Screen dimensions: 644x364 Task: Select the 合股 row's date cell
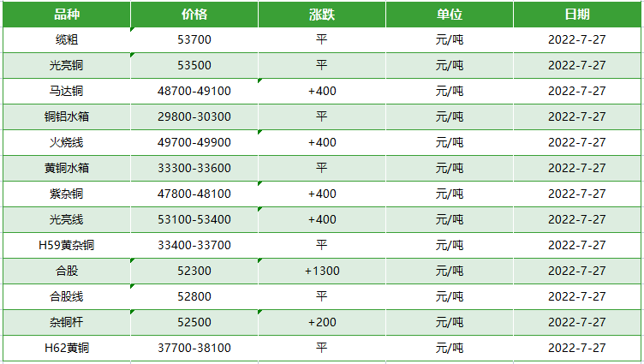point(577,271)
